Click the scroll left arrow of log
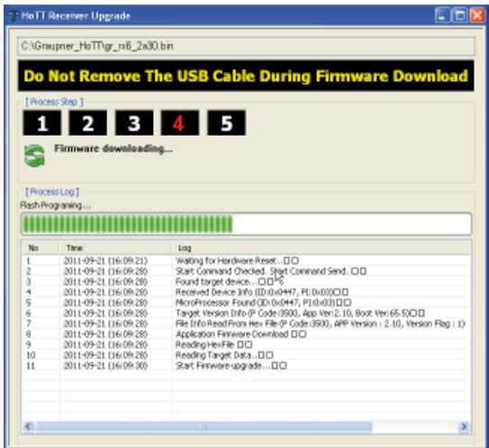The image size is (489, 448). point(28,426)
